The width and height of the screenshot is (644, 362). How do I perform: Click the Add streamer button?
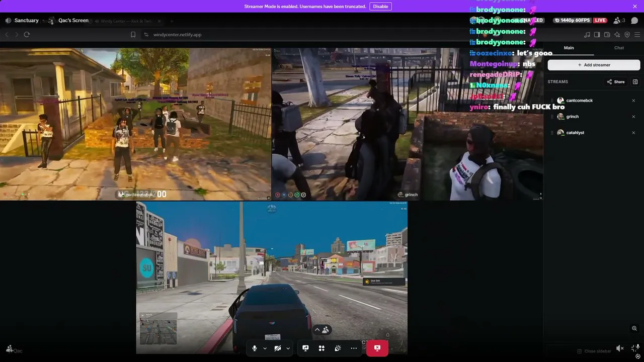coord(594,65)
